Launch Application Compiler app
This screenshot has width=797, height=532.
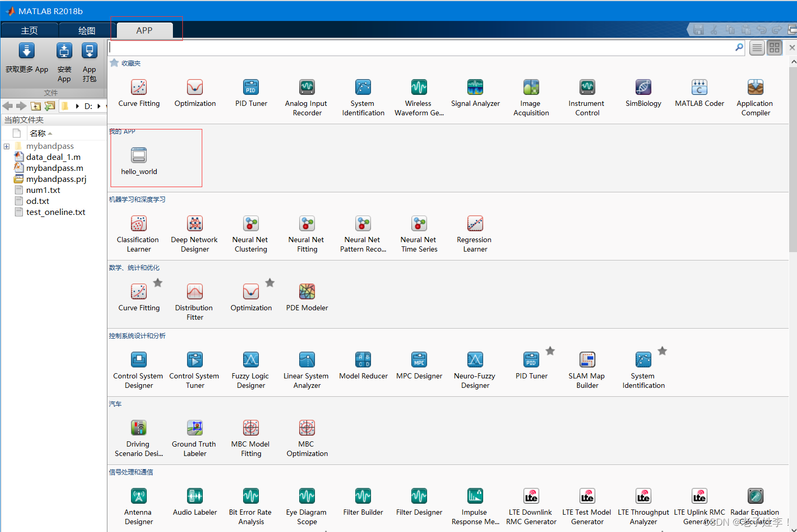[x=756, y=98]
